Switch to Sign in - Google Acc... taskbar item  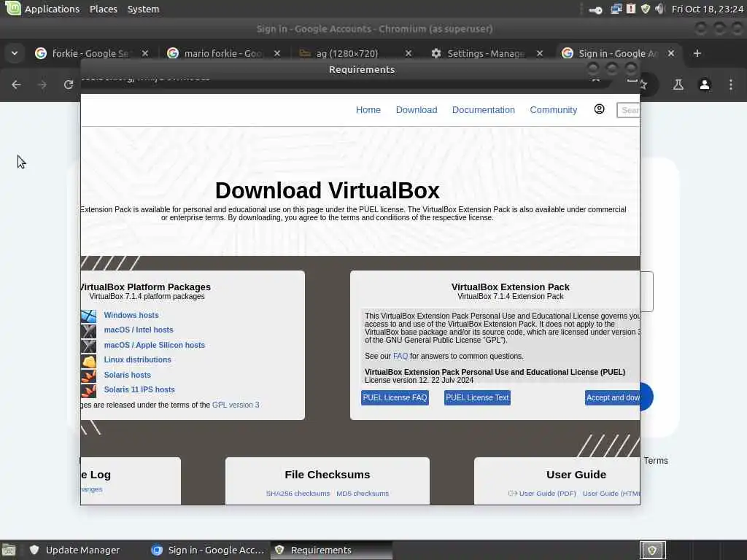pos(208,550)
